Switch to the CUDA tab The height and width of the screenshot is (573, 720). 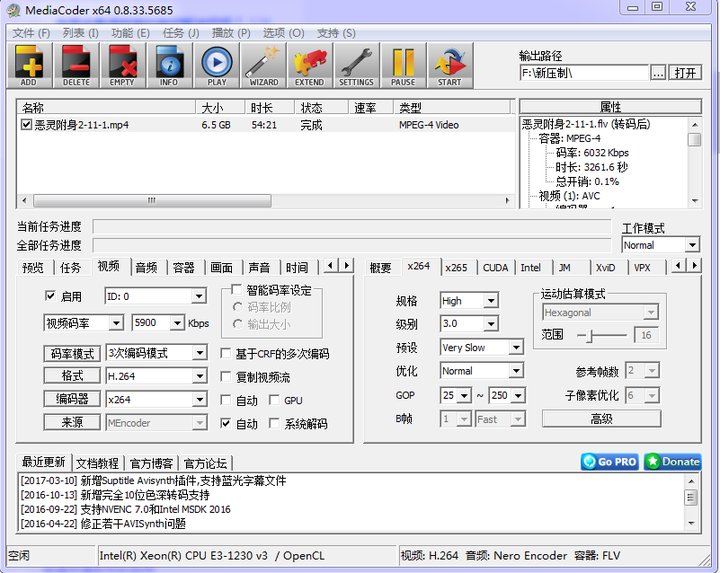(495, 268)
